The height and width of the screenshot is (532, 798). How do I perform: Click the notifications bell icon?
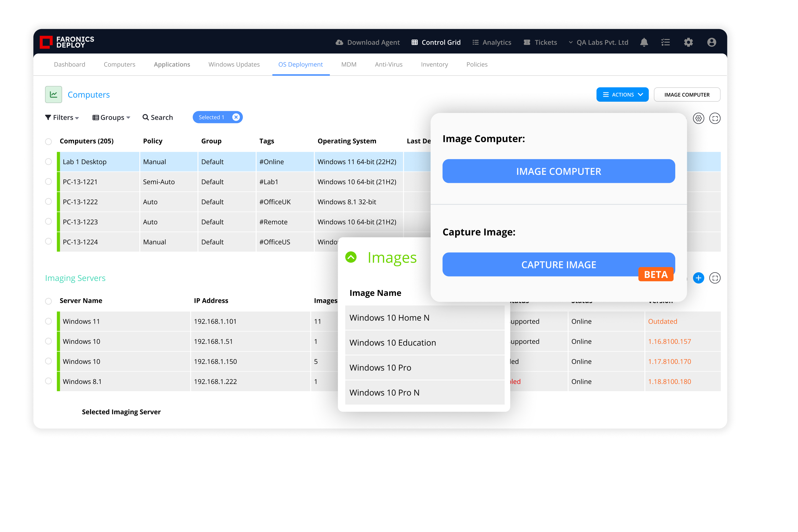644,42
